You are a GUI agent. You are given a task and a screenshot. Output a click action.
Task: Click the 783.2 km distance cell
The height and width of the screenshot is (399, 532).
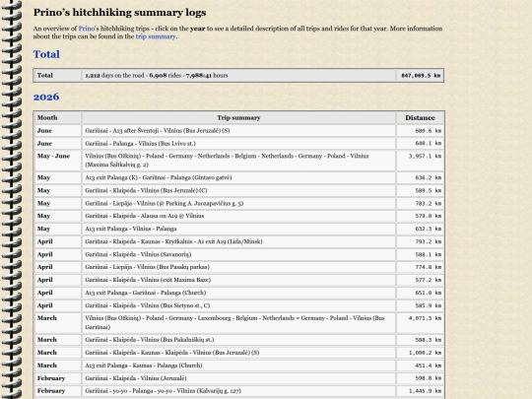420,204
